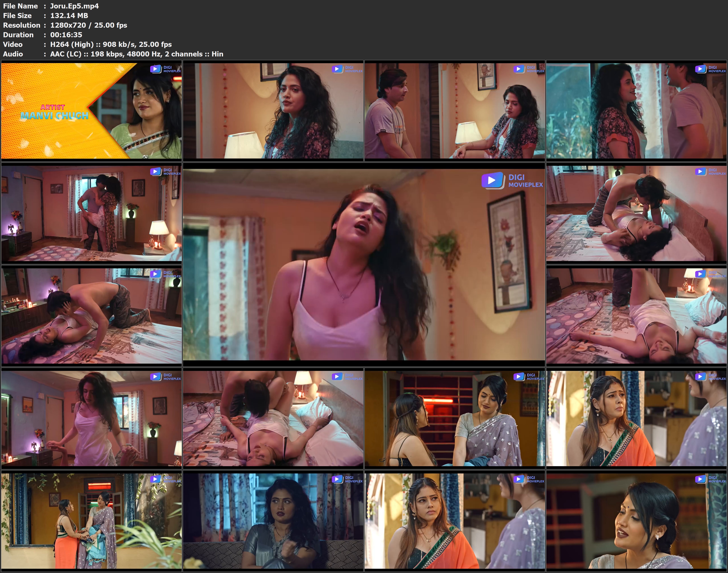Click the 1280x720 / 25.00 fps resolution text
This screenshot has height=573, width=728.
coord(89,25)
